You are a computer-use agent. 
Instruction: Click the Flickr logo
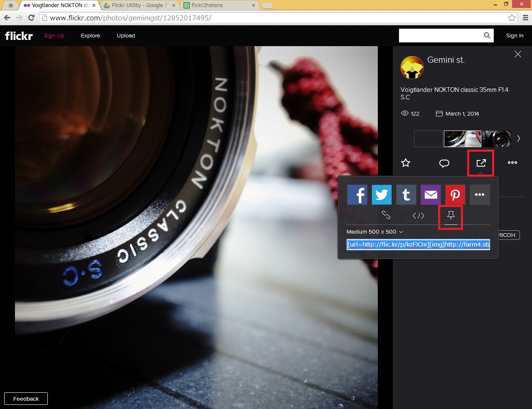19,36
